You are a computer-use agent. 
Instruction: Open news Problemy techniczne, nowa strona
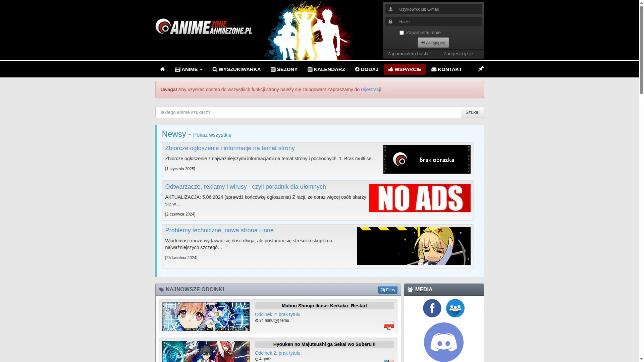219,230
